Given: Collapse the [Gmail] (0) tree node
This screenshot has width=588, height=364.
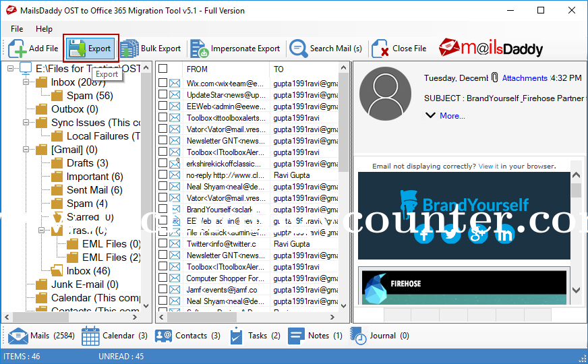Looking at the screenshot, I should (x=26, y=149).
